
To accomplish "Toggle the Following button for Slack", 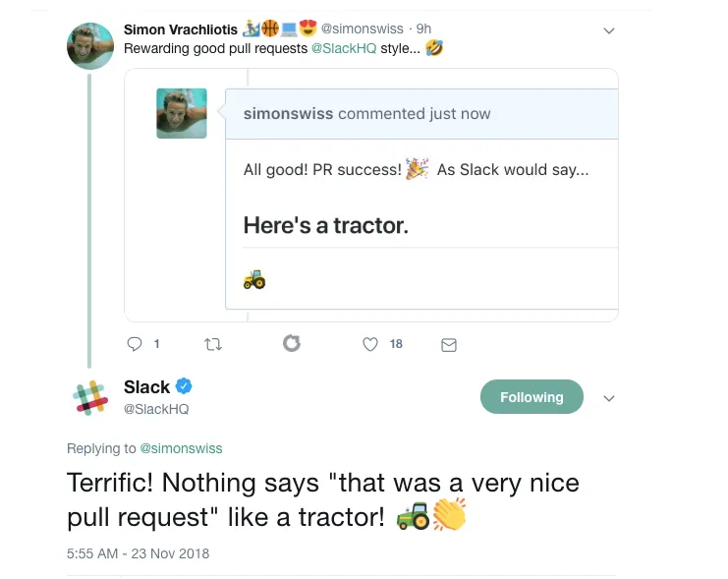I will (x=532, y=397).
